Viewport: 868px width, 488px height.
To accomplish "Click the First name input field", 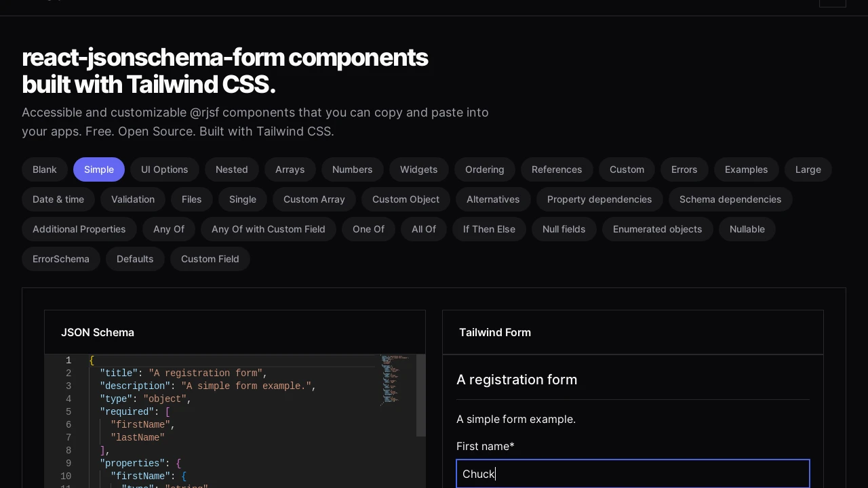I will coord(633,474).
